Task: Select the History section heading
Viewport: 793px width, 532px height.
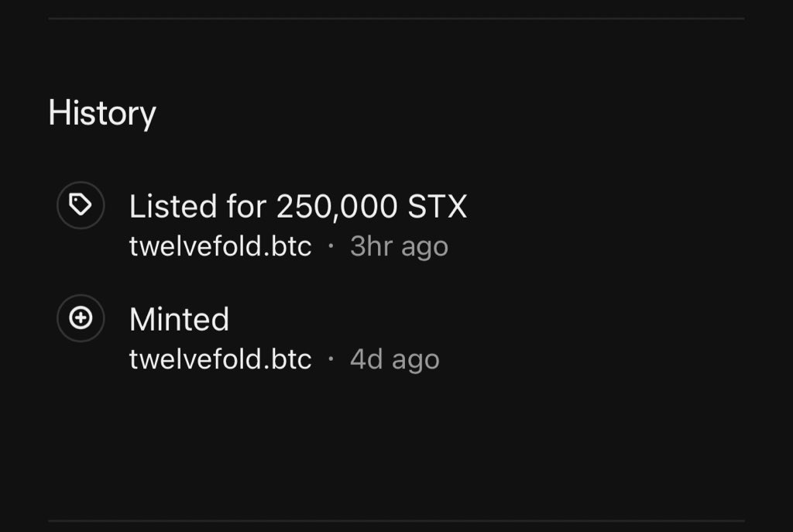Action: pos(101,113)
